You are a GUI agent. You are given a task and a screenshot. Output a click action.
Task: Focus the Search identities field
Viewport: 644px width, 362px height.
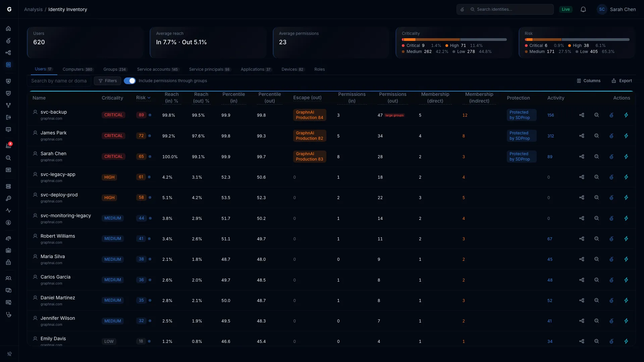[505, 9]
